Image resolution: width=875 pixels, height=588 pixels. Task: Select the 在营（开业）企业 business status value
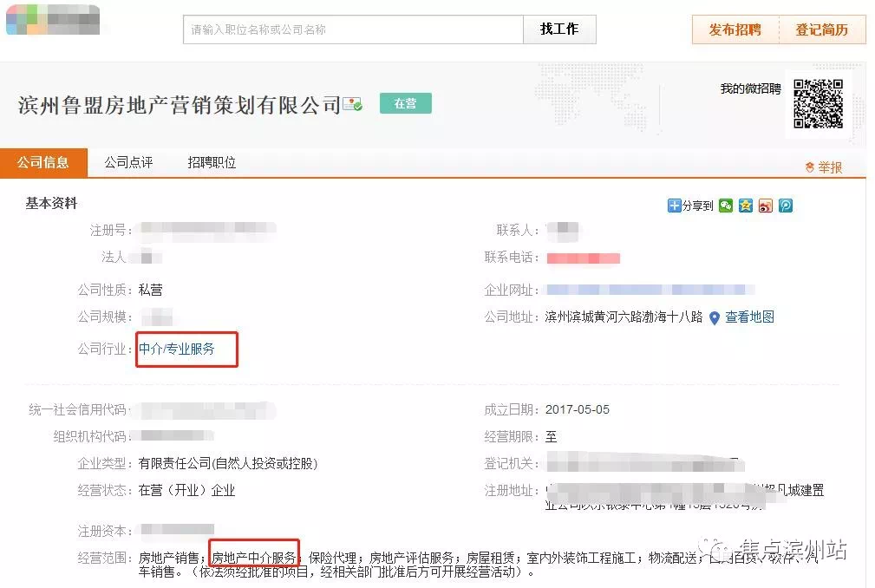(x=187, y=491)
